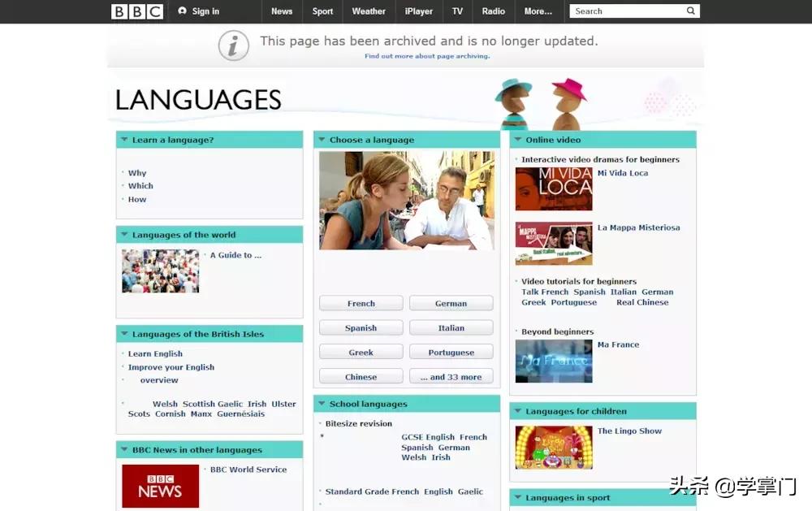Screen dimensions: 812x511
Task: Collapse the Learn a language? panel
Action: click(124, 140)
